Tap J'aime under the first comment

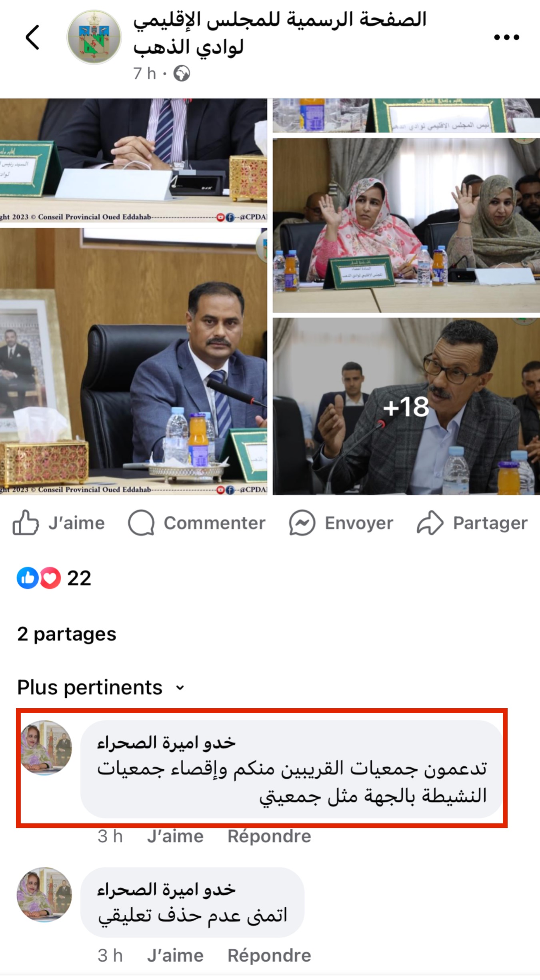(175, 836)
